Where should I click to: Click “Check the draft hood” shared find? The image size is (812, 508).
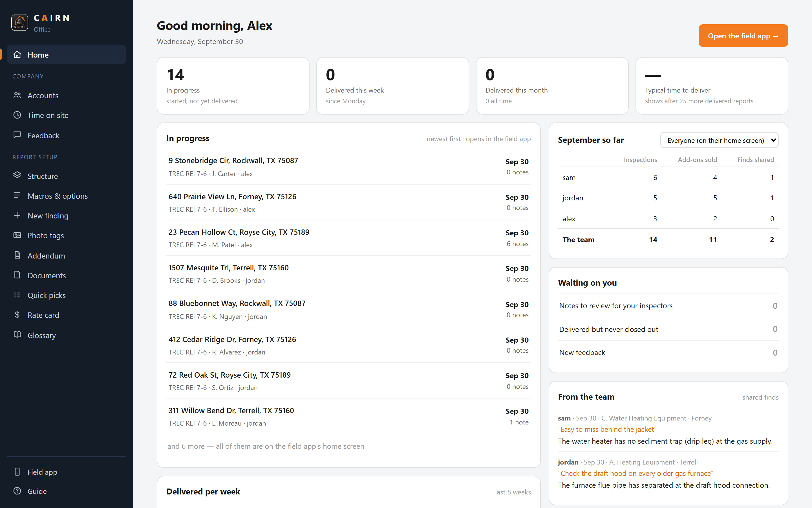click(x=636, y=473)
